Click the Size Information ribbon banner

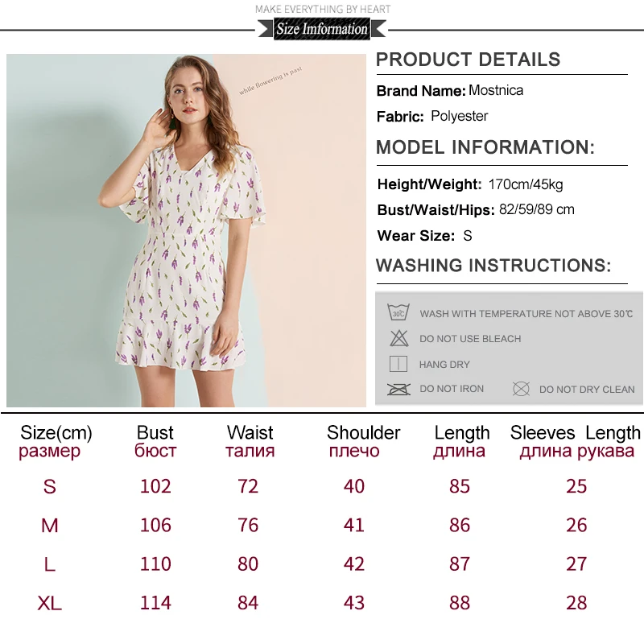[322, 29]
